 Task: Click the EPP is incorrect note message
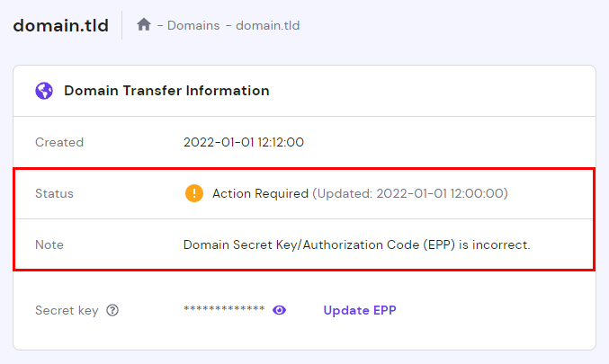(x=357, y=244)
